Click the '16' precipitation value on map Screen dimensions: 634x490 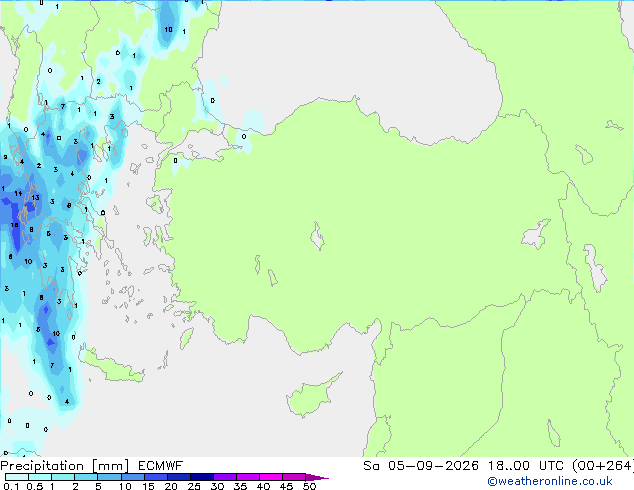(x=15, y=225)
